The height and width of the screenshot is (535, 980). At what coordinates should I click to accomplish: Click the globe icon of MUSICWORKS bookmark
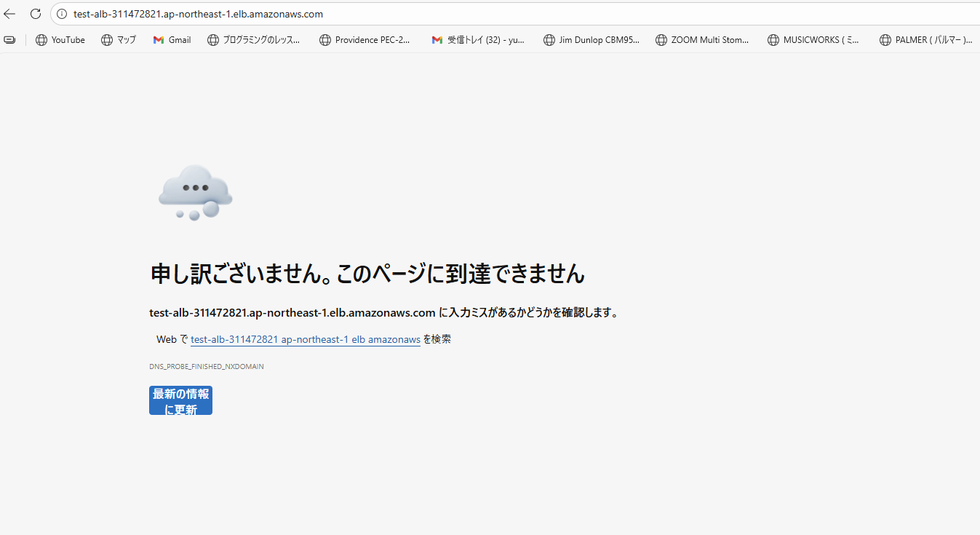pos(773,40)
